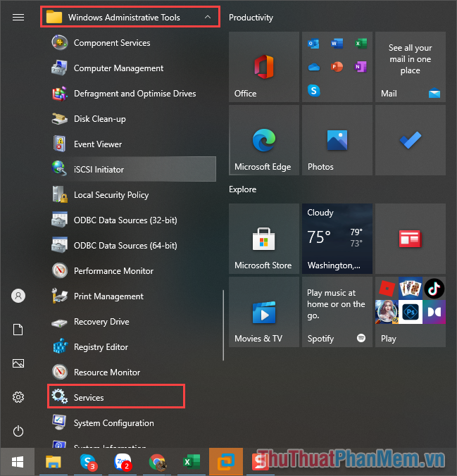Open the Spotify tile
This screenshot has height=476, width=457.
click(337, 312)
